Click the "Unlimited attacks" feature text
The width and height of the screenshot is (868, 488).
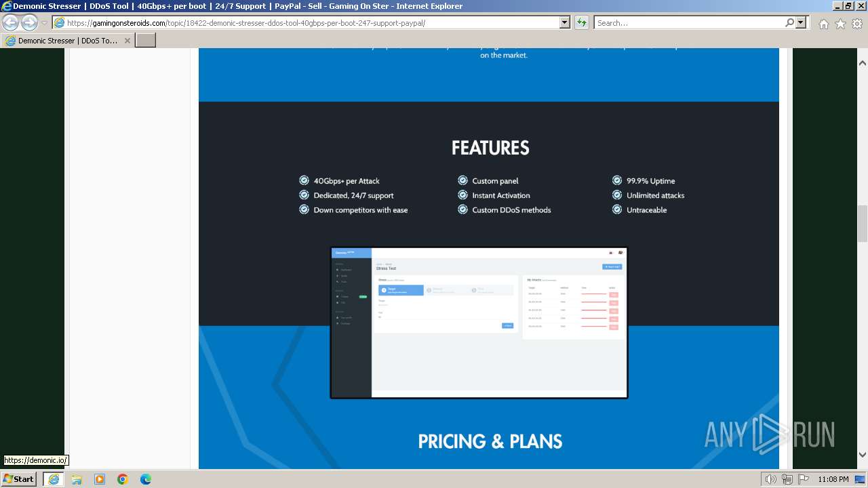point(655,195)
